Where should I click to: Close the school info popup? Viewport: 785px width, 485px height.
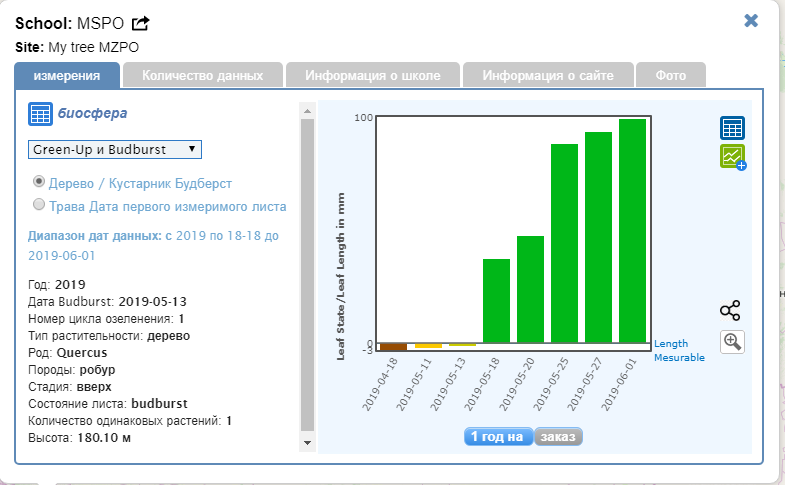pyautogui.click(x=751, y=21)
